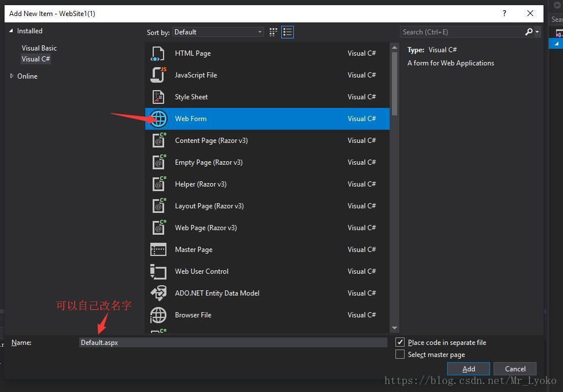Screen dimensions: 563x392
Task: Select the Master Page template icon
Action: pos(158,250)
